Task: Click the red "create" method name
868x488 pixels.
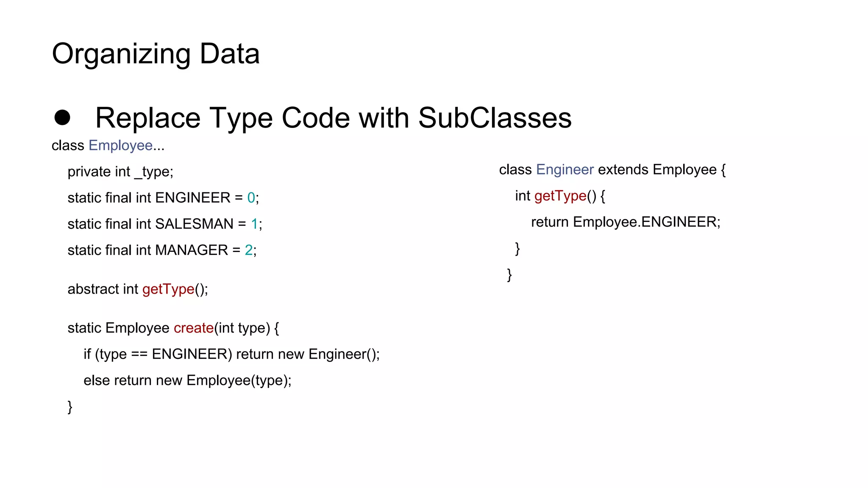Action: [x=194, y=328]
